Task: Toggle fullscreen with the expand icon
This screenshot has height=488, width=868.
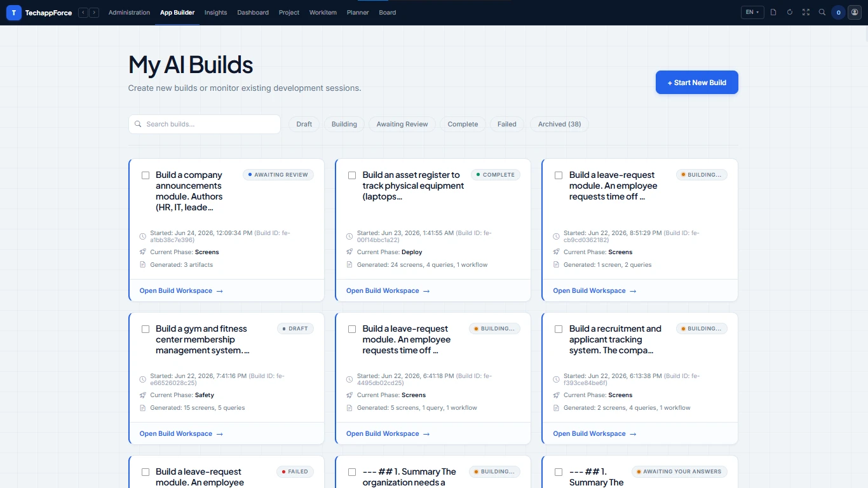Action: [806, 12]
